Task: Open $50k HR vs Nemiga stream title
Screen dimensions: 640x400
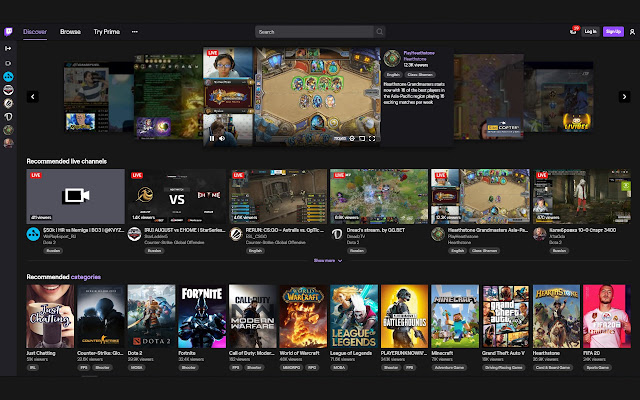Action: pyautogui.click(x=83, y=230)
